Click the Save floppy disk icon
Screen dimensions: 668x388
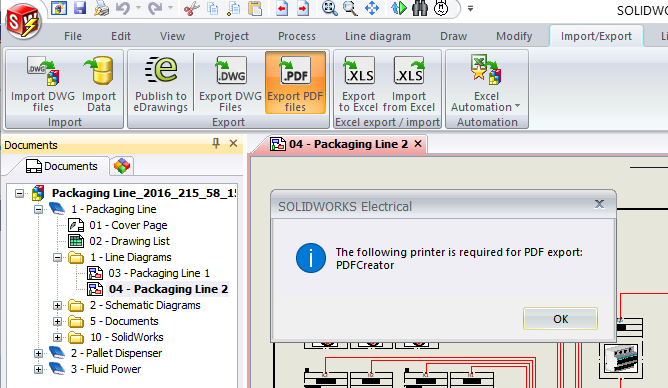(80, 8)
